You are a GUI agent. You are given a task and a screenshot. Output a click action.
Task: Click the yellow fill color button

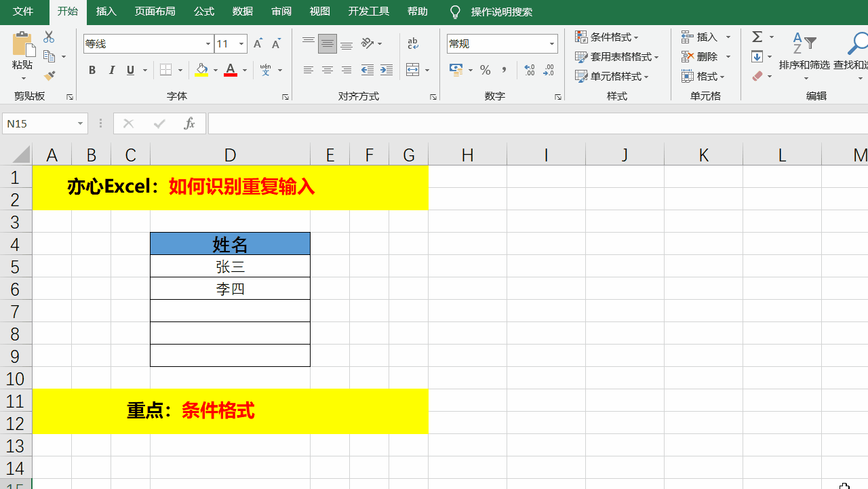(x=201, y=70)
